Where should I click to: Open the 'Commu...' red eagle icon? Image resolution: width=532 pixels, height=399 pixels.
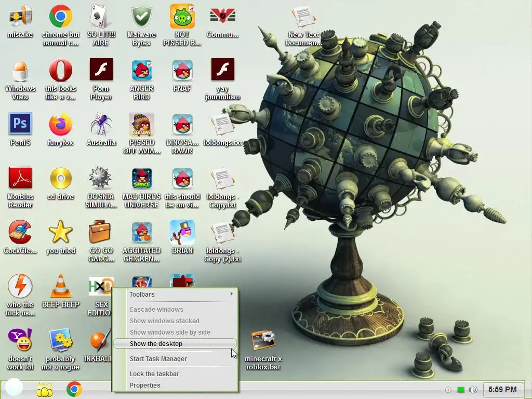click(222, 16)
